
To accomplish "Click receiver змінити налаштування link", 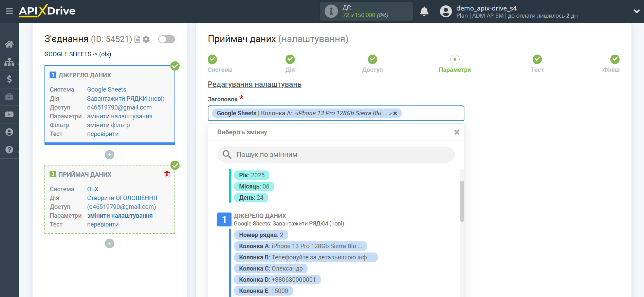I will (x=120, y=216).
